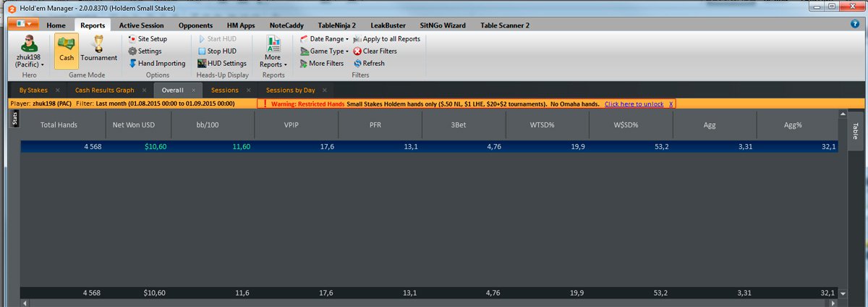The image size is (868, 307).
Task: Open the Active Session ribbon tab
Action: pos(141,25)
